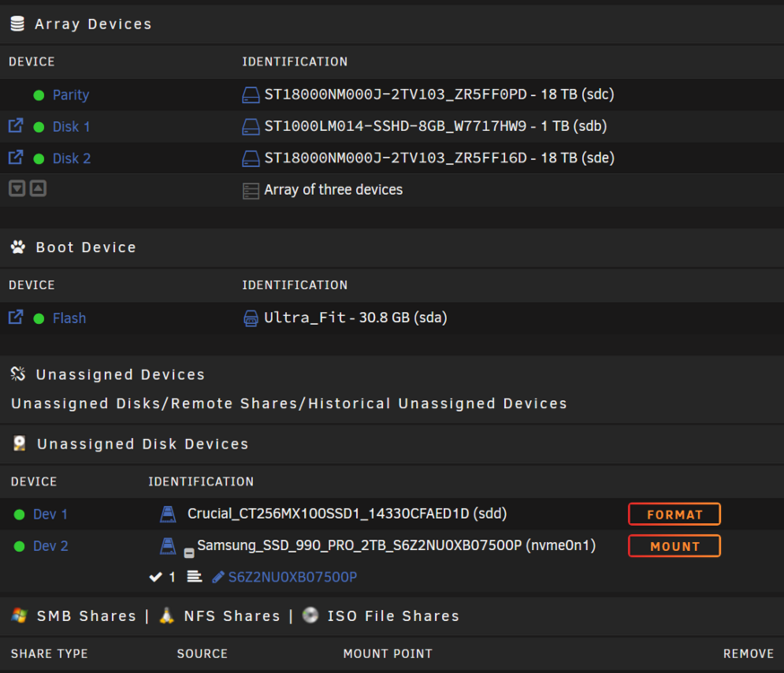Open the S6Z2NU0XB07500P mount point link
The width and height of the screenshot is (784, 673).
pos(292,578)
